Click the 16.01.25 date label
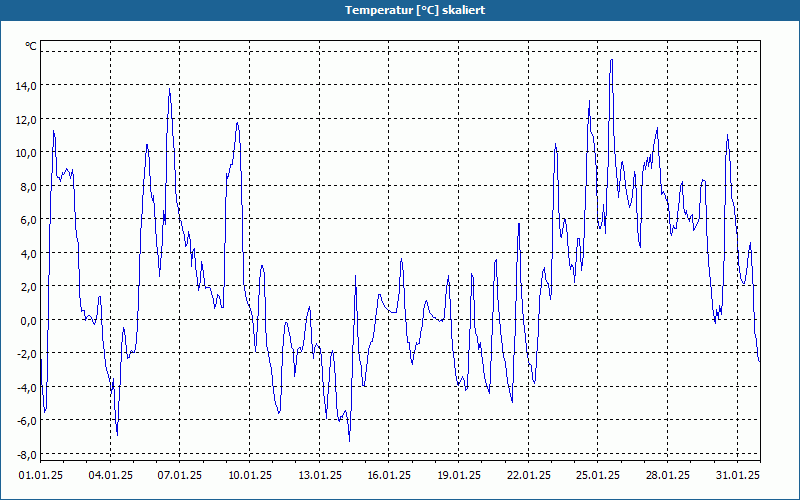Viewport: 800px width, 500px height. point(389,475)
